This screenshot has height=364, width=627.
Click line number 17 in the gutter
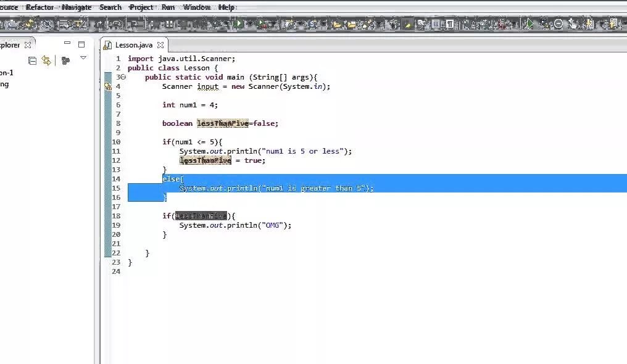(116, 207)
